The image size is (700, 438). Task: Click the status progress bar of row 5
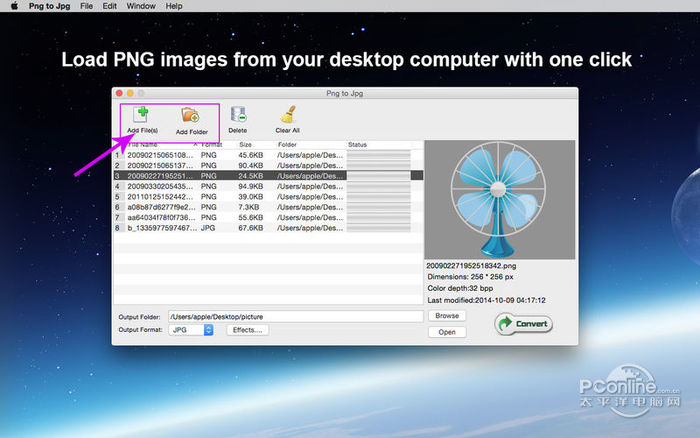tap(379, 196)
